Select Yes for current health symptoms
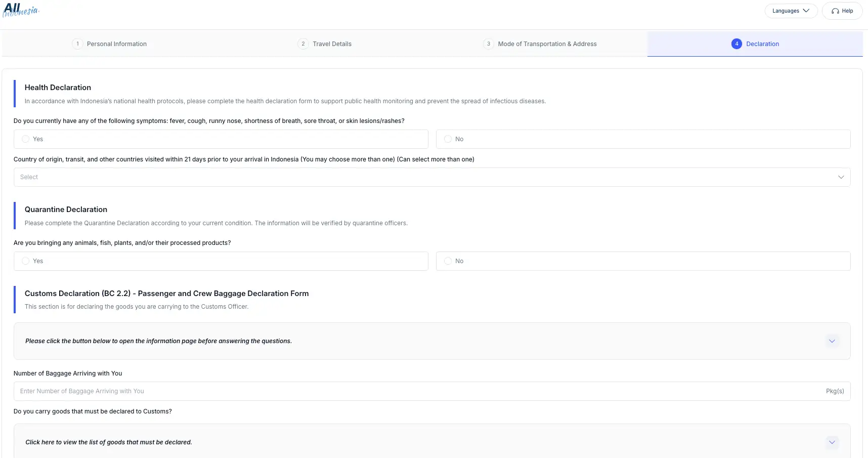This screenshot has height=458, width=868. point(221,139)
